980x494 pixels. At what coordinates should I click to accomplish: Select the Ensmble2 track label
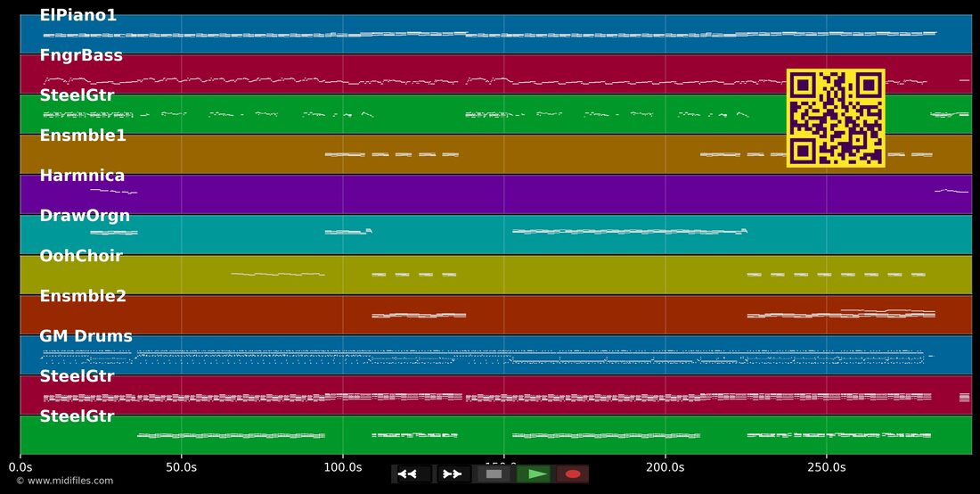[83, 295]
